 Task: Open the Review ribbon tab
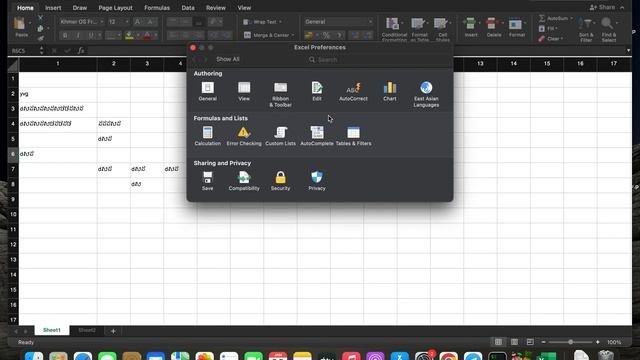tap(216, 8)
